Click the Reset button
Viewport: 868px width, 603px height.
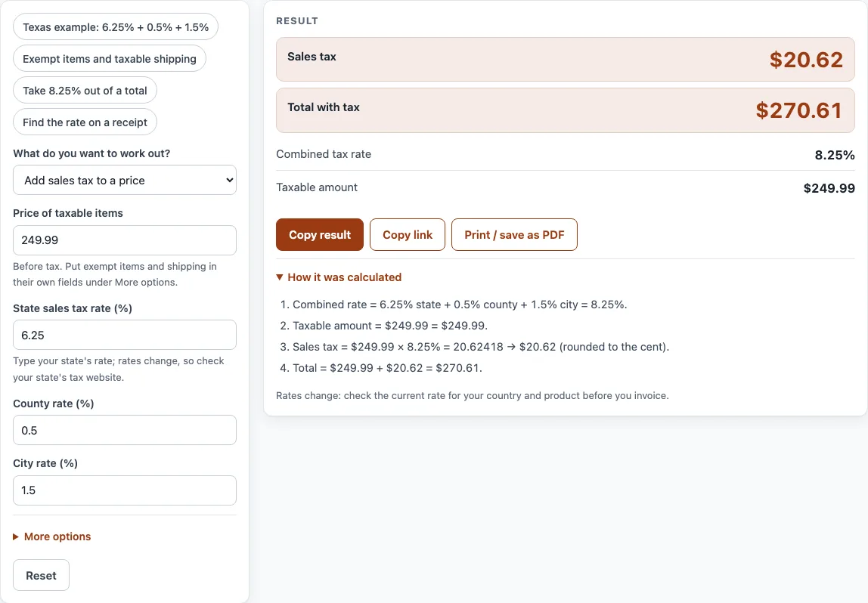pyautogui.click(x=41, y=575)
